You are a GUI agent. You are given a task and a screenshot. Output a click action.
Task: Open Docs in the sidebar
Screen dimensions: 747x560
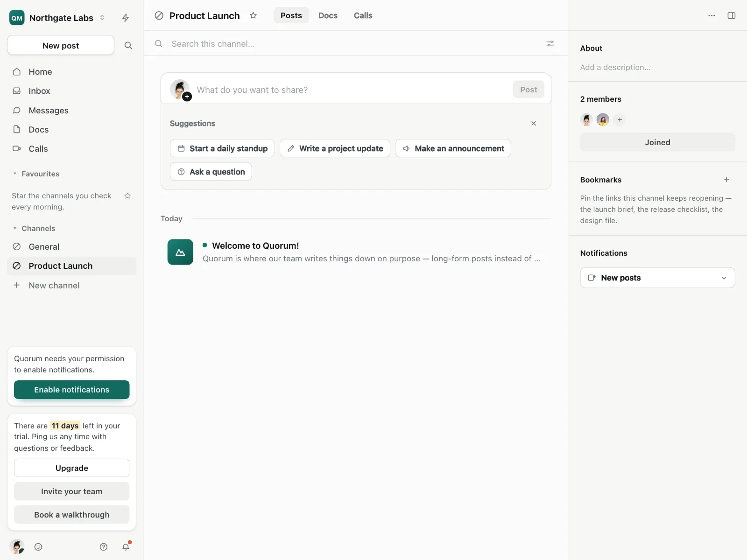[x=72, y=130]
